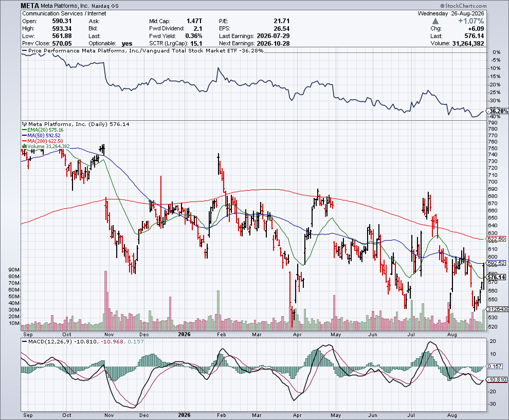The width and height of the screenshot is (509, 420).
Task: Click the Nasdaq GS exchange label
Action: point(105,6)
